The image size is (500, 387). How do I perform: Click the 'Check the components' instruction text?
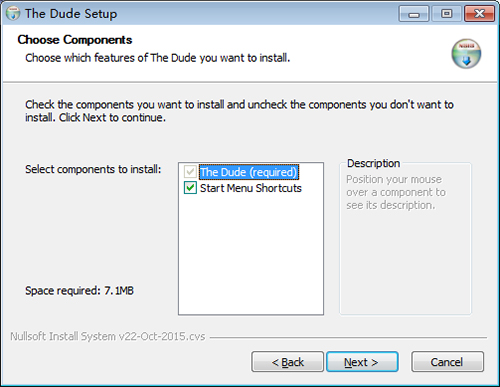click(x=239, y=111)
